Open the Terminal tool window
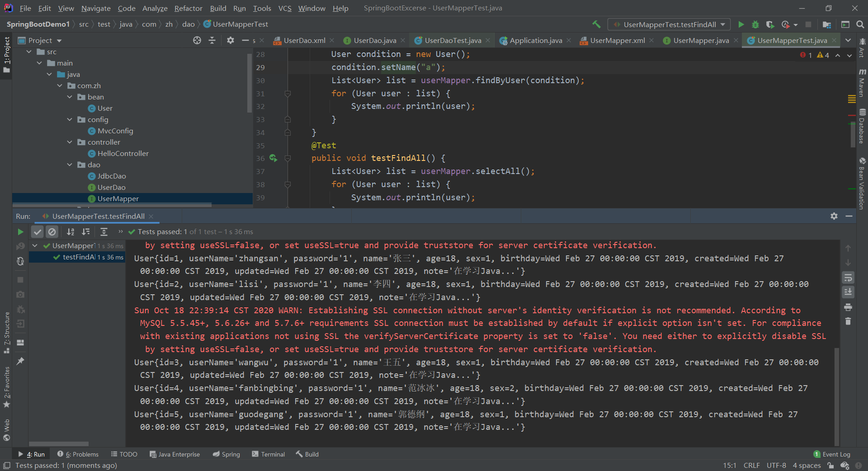Viewport: 868px width, 471px height. point(269,454)
